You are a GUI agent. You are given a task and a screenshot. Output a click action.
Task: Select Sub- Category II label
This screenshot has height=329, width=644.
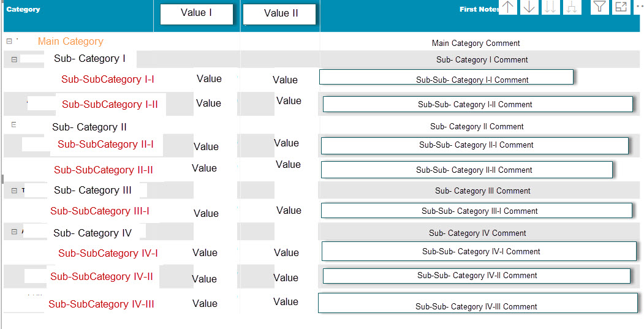(89, 127)
